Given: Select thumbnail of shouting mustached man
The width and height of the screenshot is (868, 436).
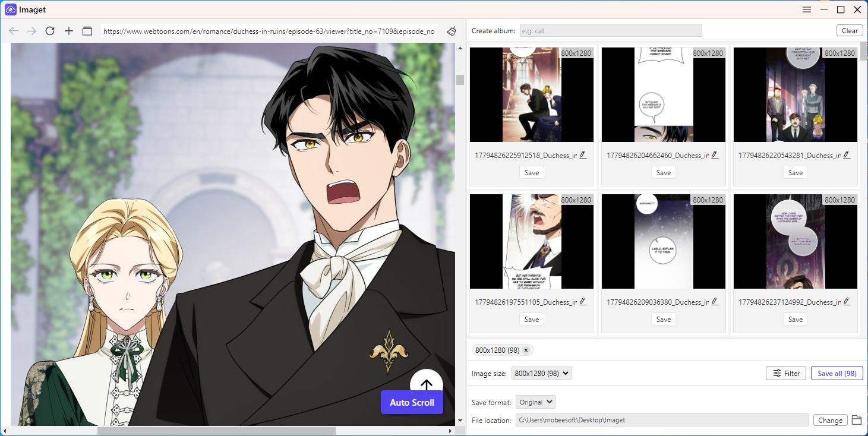Looking at the screenshot, I should (x=532, y=241).
